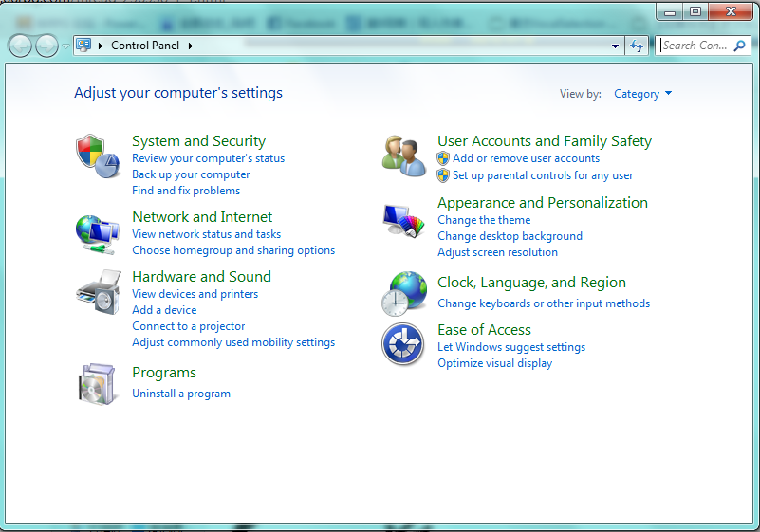
Task: Open recent pages dropdown next to Forward
Action: tap(65, 46)
